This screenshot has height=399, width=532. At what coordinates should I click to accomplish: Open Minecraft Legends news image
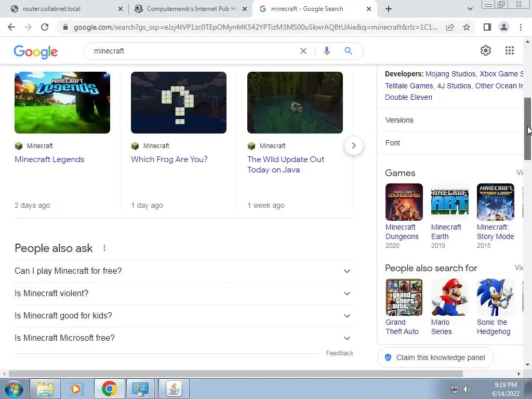point(62,102)
